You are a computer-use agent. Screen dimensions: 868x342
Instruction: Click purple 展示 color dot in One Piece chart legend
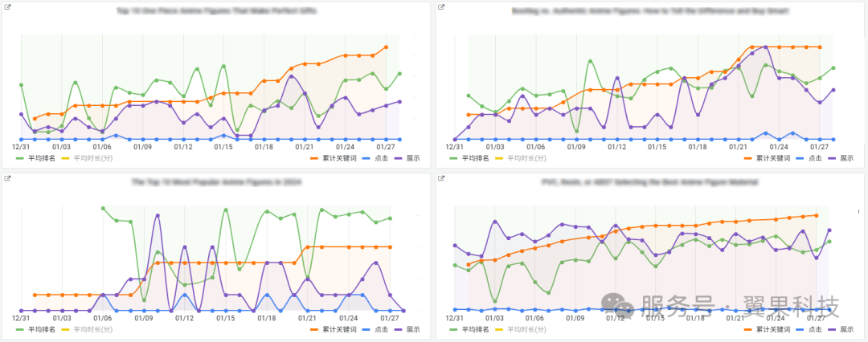tap(399, 158)
